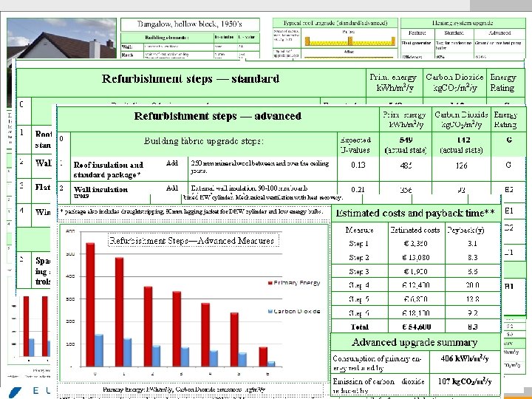
Task: Click the "20.0" payback cell
Action: pyautogui.click(x=472, y=285)
